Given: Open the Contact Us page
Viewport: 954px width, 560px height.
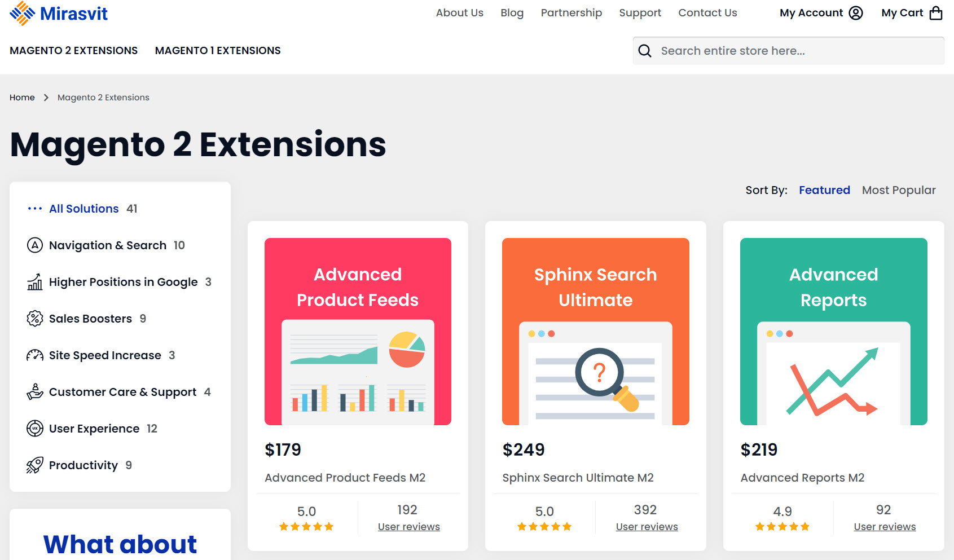Looking at the screenshot, I should 707,13.
